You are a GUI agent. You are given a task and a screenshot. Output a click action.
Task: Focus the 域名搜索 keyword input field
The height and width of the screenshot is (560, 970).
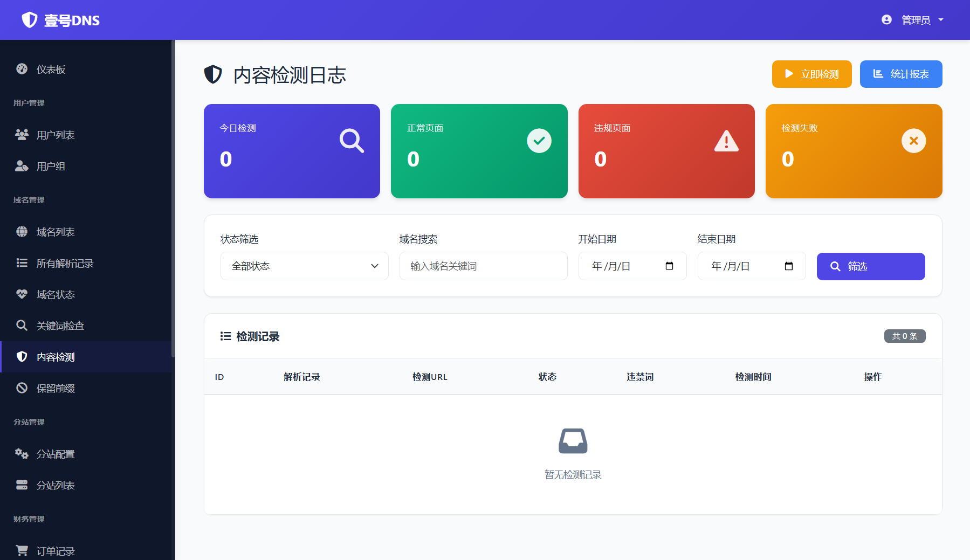(x=483, y=266)
